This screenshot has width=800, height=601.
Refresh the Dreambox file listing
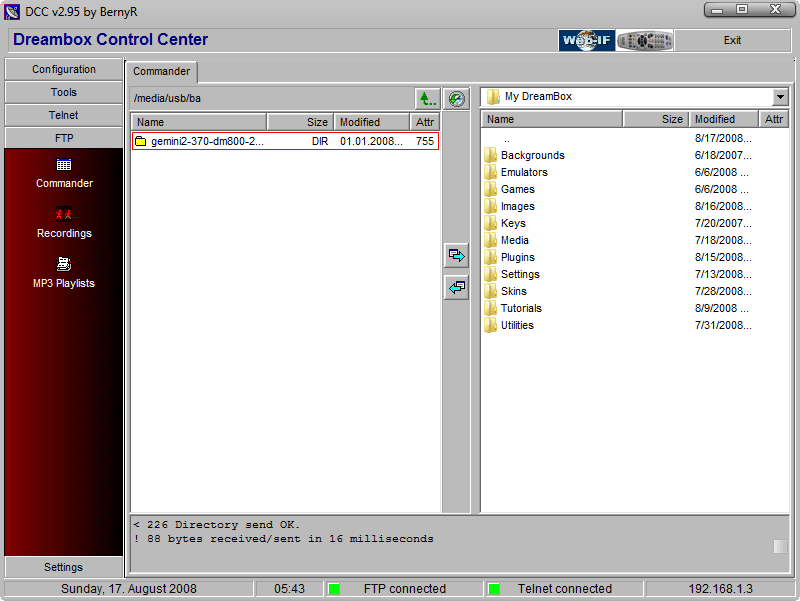click(x=457, y=98)
